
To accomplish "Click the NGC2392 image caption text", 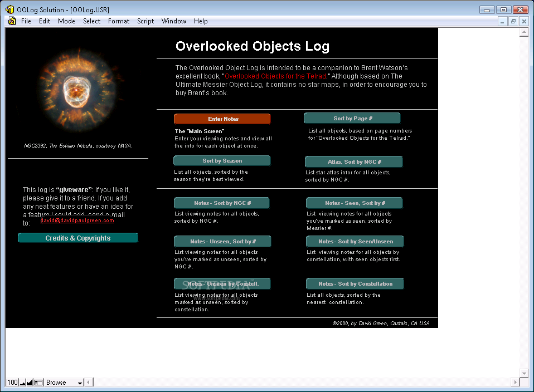I will click(78, 146).
